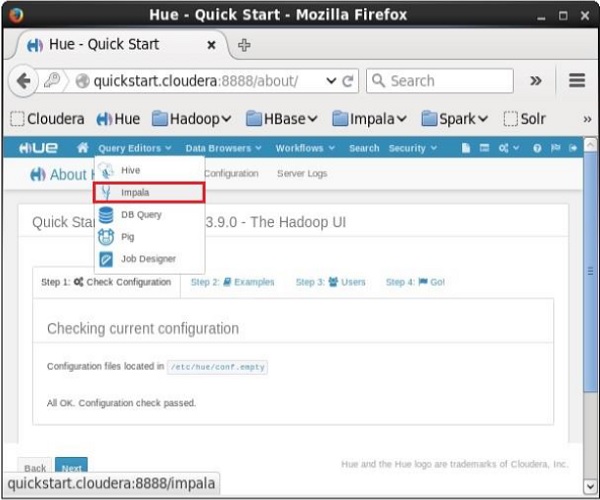Open a new browser tab
This screenshot has height=500, width=600.
coord(244,45)
